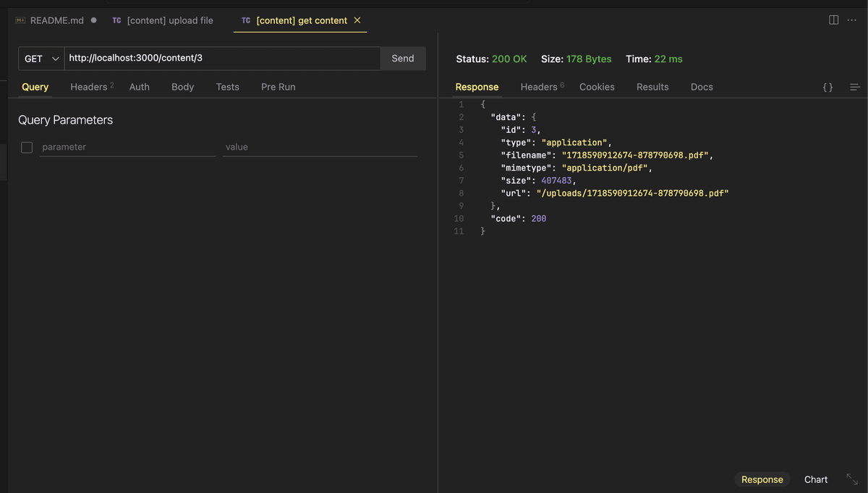Click the expand response panel arrows icon
The width and height of the screenshot is (868, 493).
[x=851, y=479]
